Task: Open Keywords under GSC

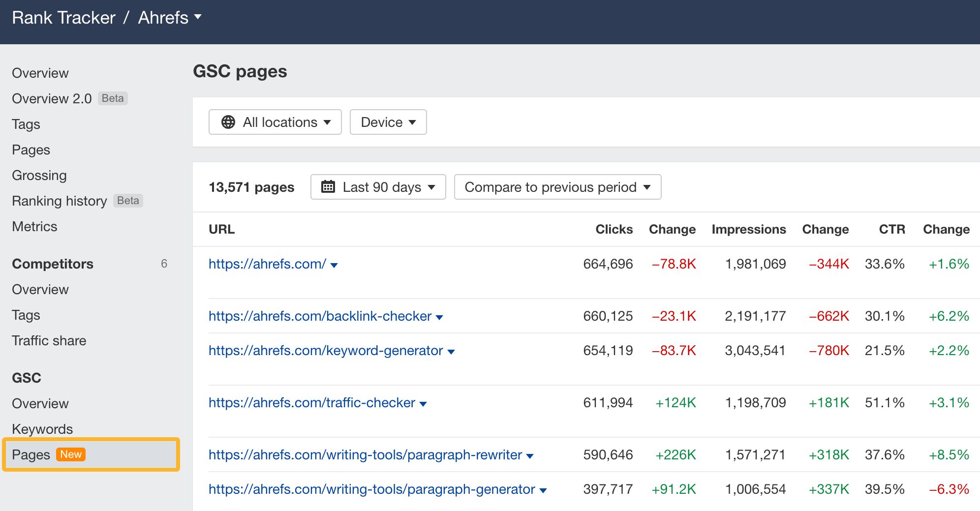Action: coord(42,429)
